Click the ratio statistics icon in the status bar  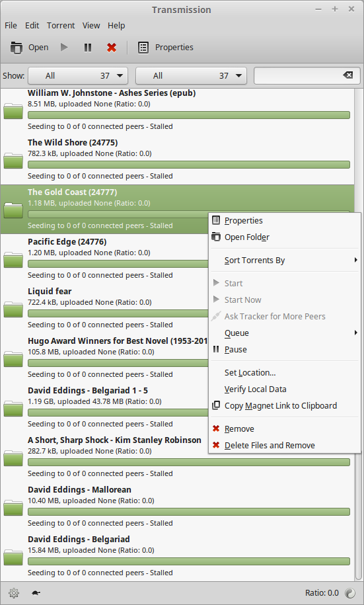coord(350,592)
